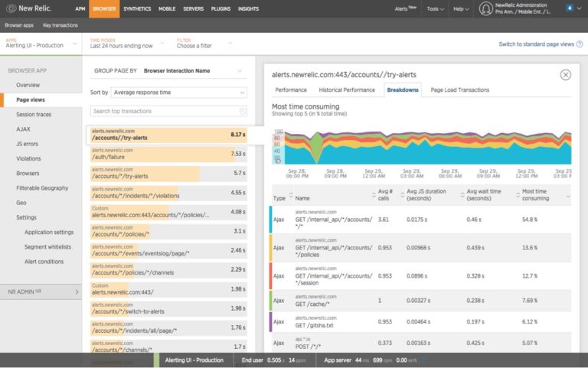
Task: Open the Sort by dropdown
Action: 178,92
